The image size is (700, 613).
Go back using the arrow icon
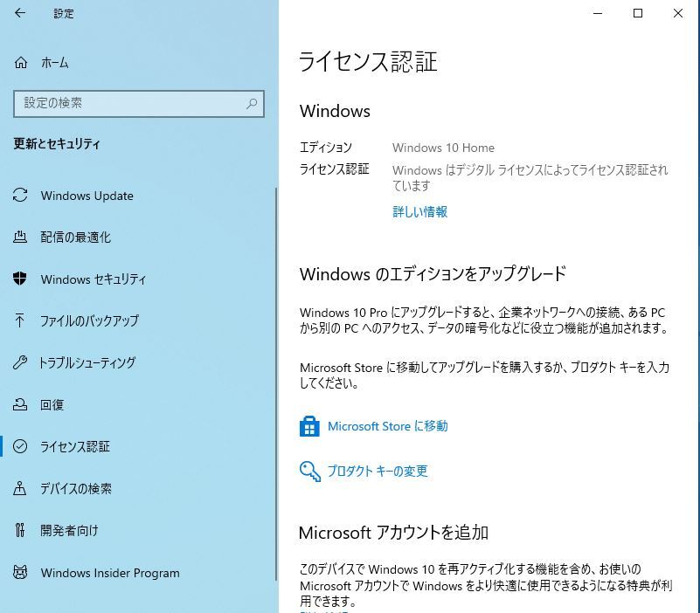tap(19, 13)
